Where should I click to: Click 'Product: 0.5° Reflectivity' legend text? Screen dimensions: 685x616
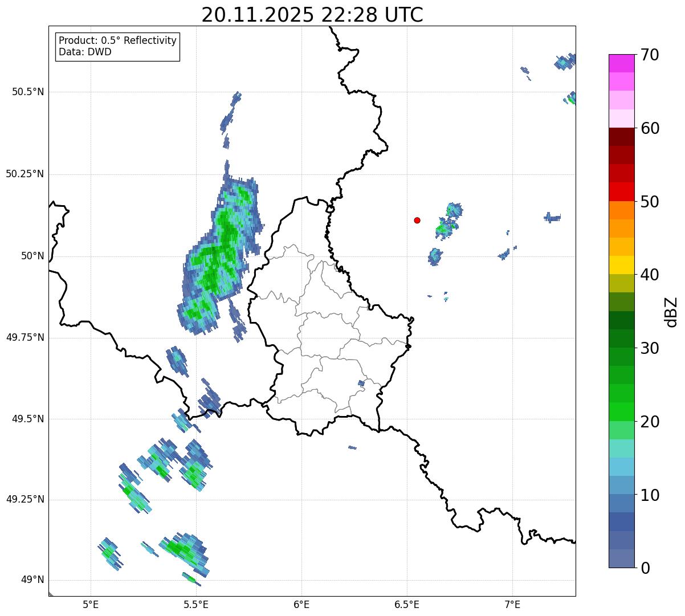point(117,41)
